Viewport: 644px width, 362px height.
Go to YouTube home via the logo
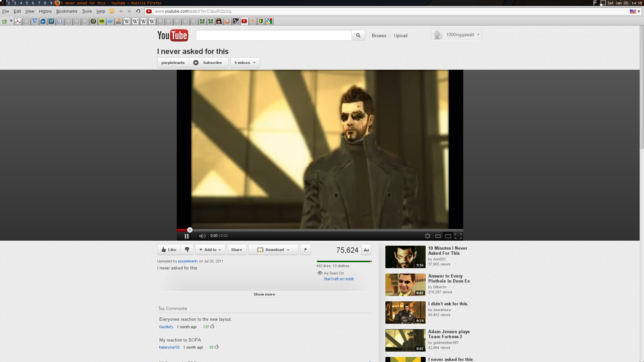[173, 35]
